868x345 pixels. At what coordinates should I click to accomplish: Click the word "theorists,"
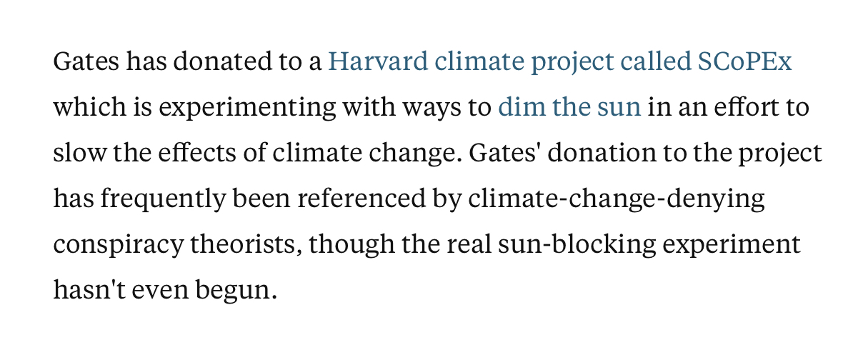tap(244, 246)
